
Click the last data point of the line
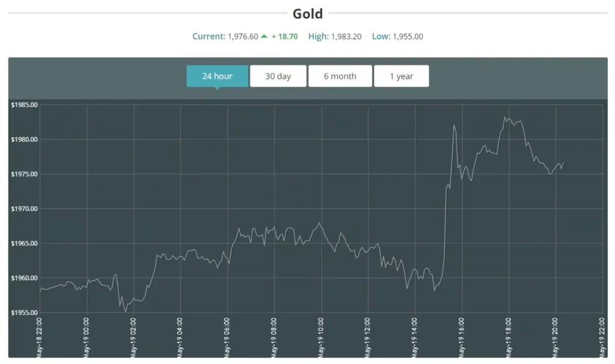pyautogui.click(x=563, y=162)
